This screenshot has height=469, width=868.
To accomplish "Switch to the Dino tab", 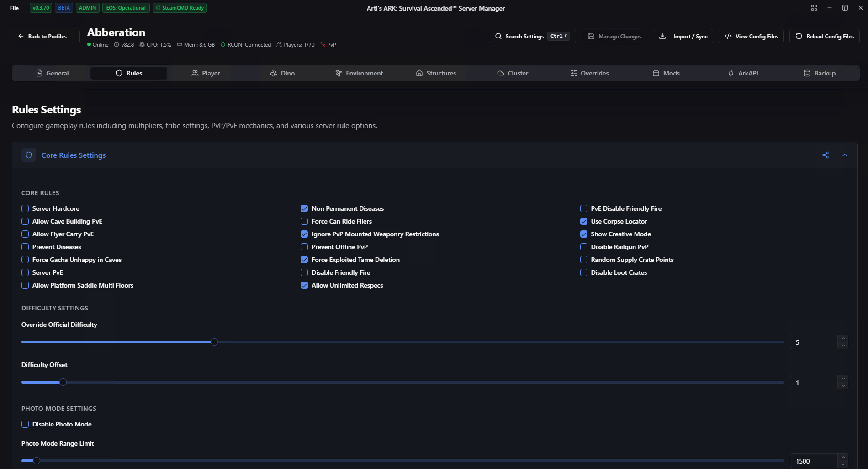I will pyautogui.click(x=282, y=73).
